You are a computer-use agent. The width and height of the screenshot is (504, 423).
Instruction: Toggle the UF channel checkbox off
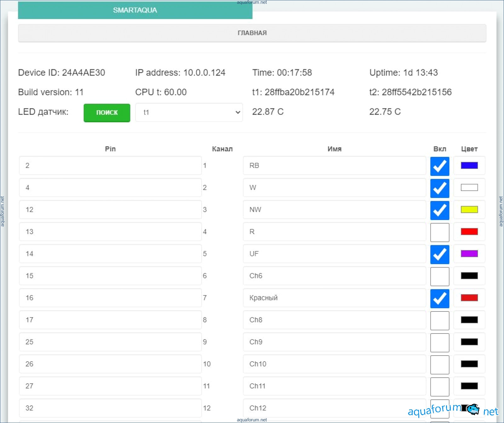coord(439,254)
